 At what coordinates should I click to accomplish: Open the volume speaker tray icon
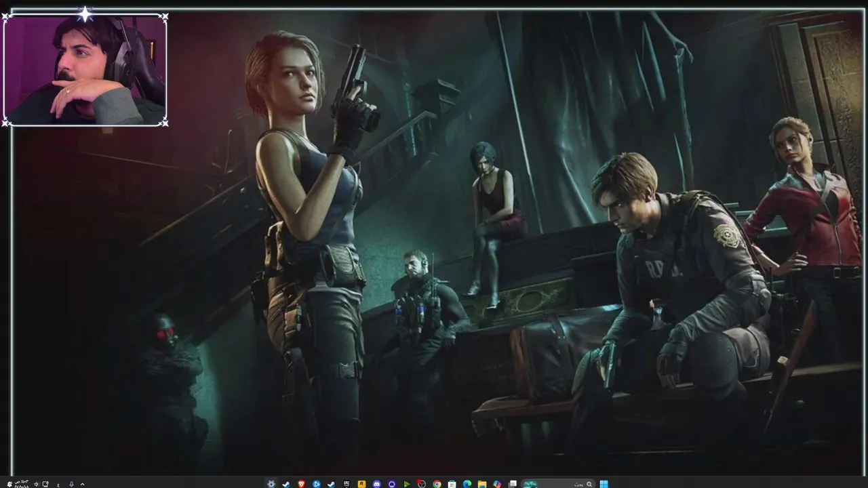[x=36, y=484]
